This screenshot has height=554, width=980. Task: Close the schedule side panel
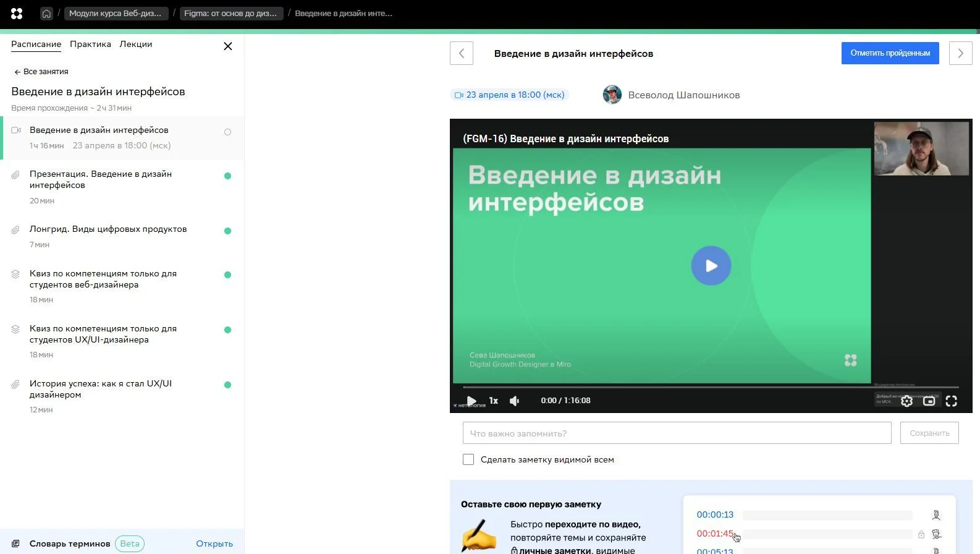(x=227, y=46)
